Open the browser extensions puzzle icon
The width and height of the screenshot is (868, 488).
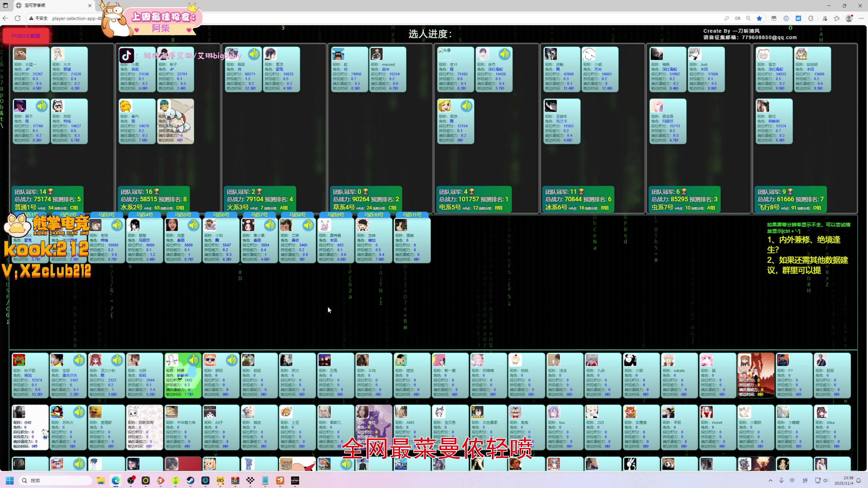811,18
